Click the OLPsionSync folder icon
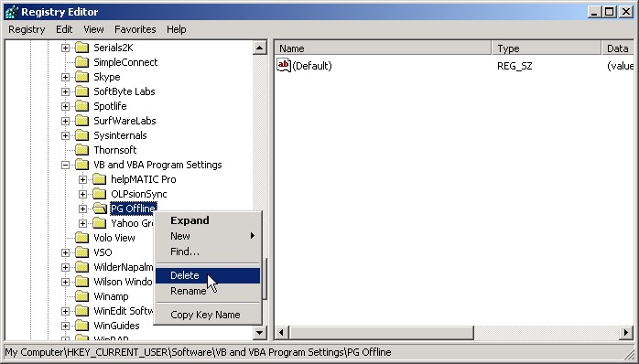This screenshot has width=639, height=364. tap(99, 194)
